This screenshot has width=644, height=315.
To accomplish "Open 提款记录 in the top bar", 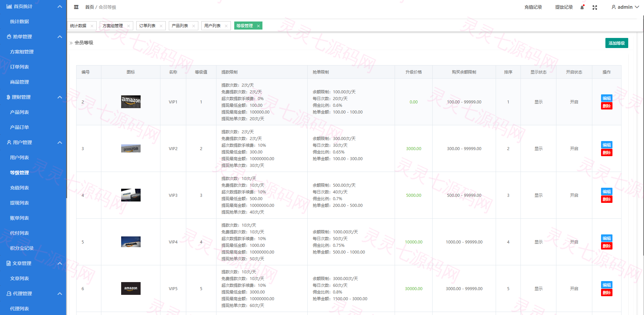I will (x=564, y=7).
